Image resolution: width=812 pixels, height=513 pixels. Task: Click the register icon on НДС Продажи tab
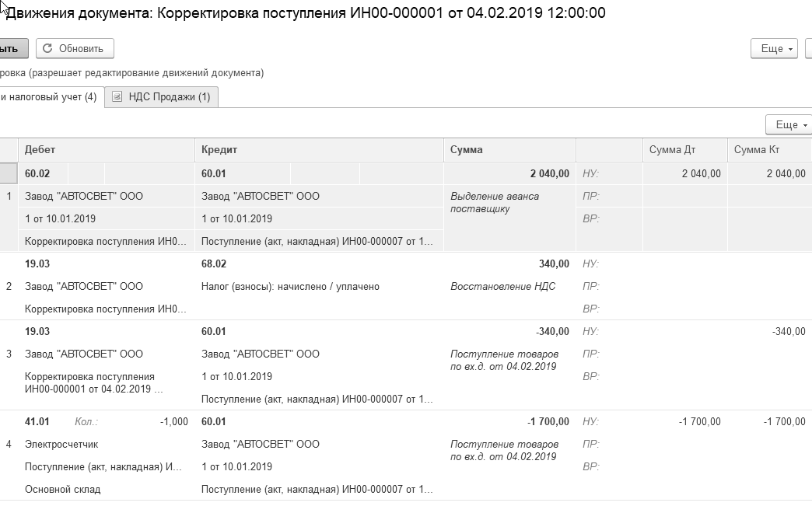pyautogui.click(x=117, y=97)
